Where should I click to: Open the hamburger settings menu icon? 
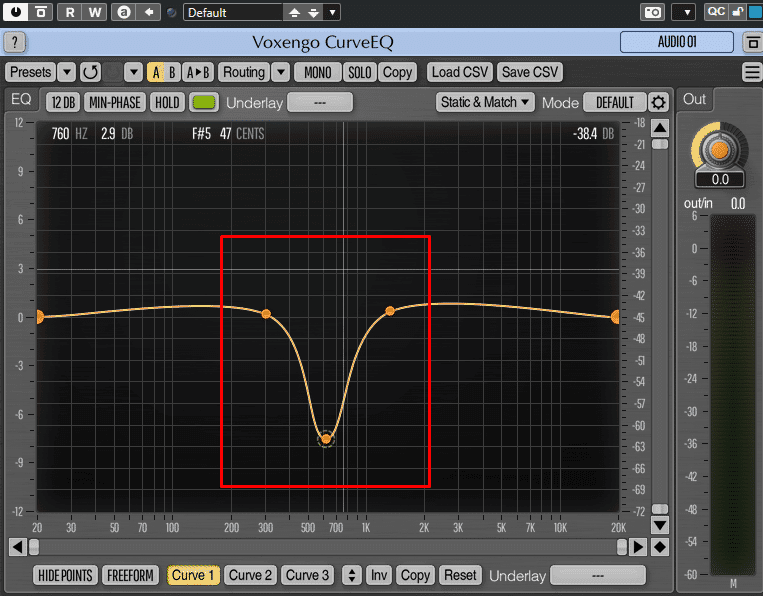tap(752, 72)
